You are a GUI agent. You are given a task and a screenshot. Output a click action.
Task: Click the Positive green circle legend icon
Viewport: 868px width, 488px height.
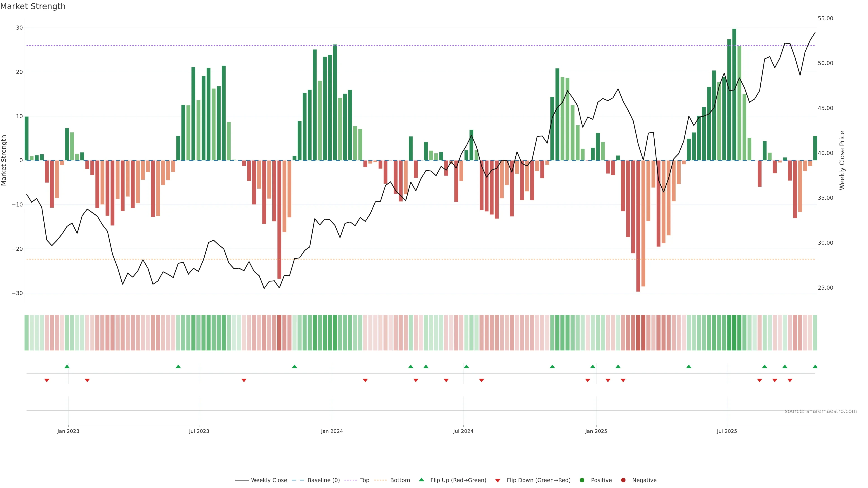582,480
